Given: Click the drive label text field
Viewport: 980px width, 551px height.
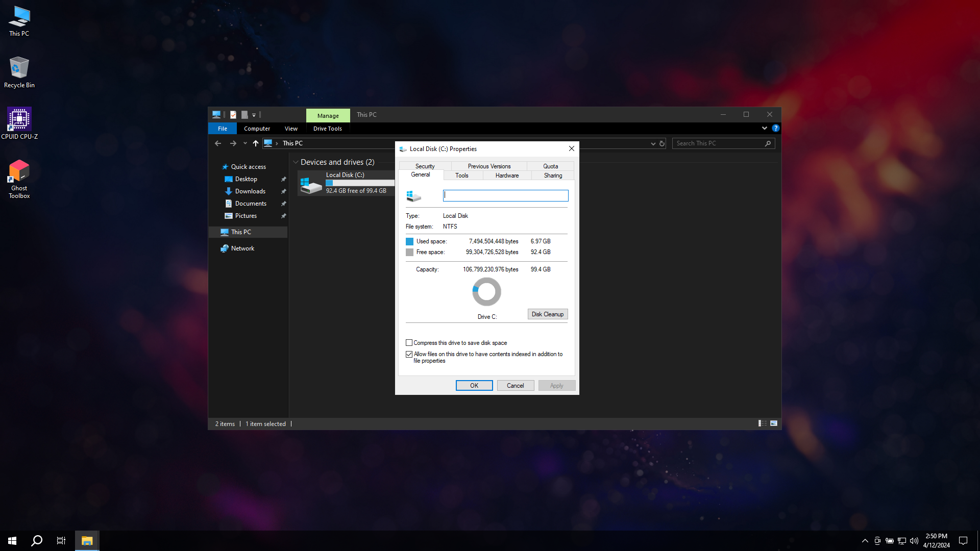Looking at the screenshot, I should point(505,195).
